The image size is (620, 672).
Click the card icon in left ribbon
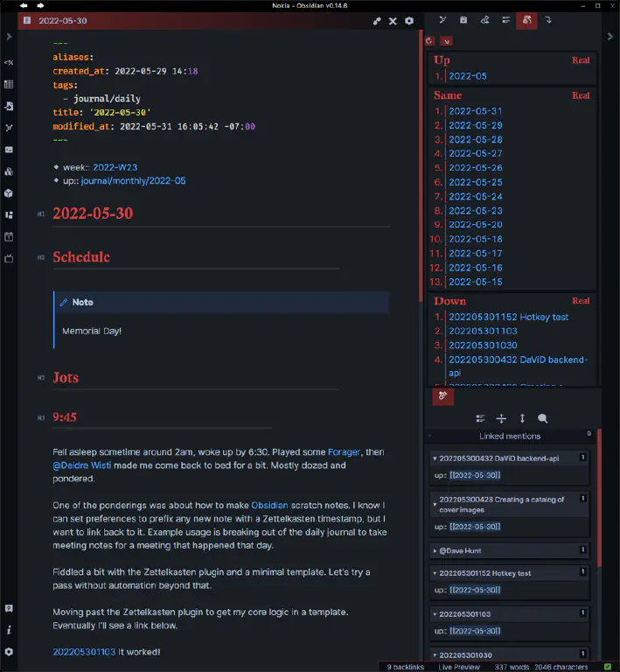pos(9,150)
